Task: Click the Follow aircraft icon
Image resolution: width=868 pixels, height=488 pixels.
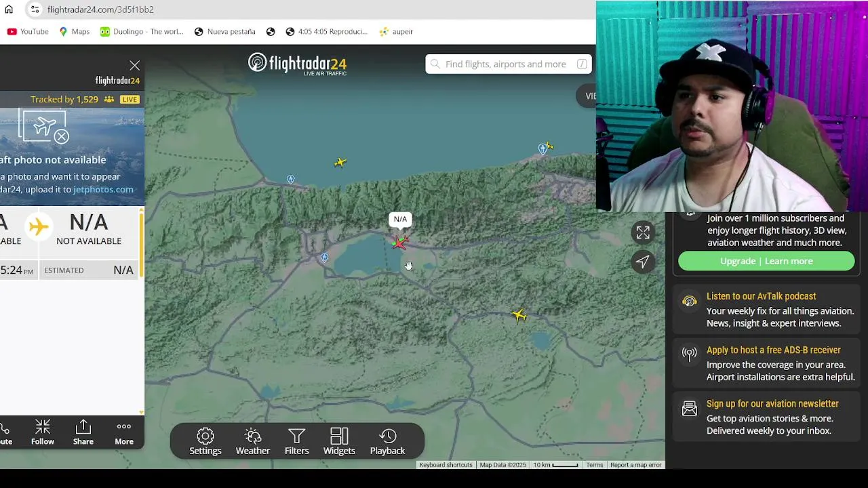Action: click(x=43, y=432)
